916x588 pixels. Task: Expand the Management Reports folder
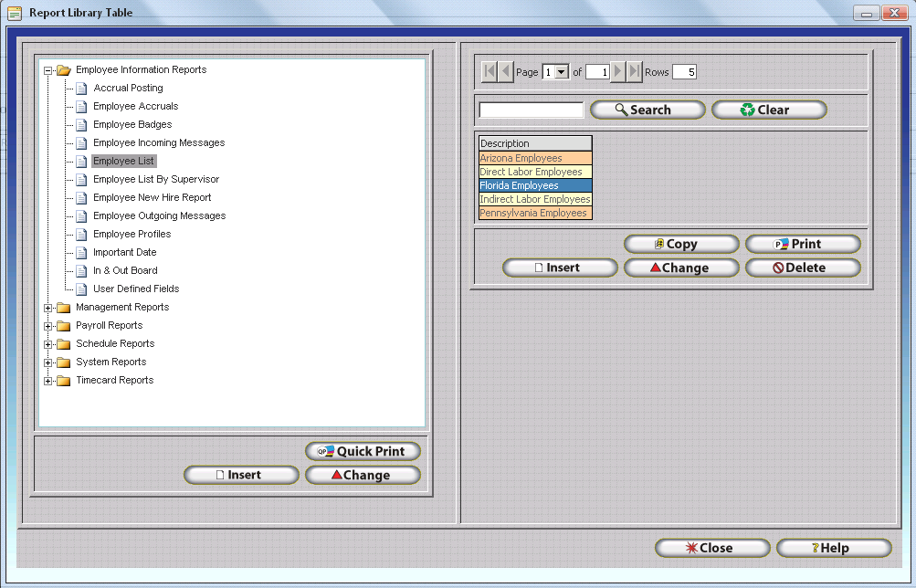pyautogui.click(x=48, y=308)
